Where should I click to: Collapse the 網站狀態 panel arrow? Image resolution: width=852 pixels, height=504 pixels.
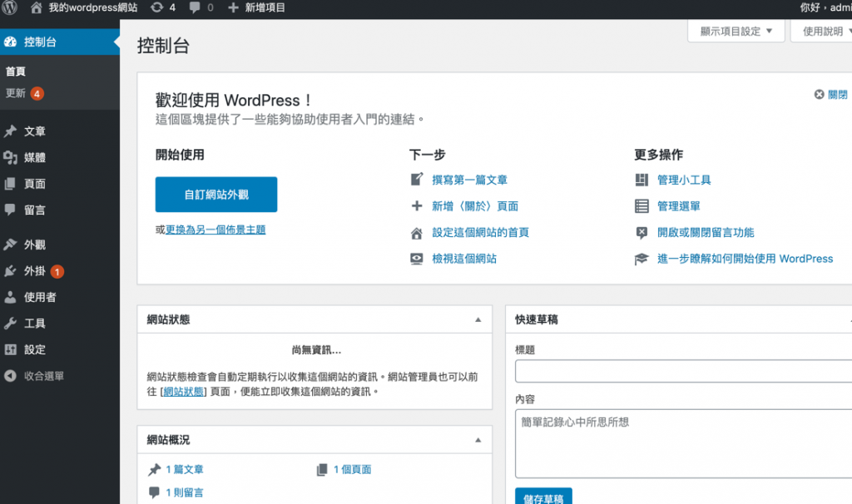point(478,319)
